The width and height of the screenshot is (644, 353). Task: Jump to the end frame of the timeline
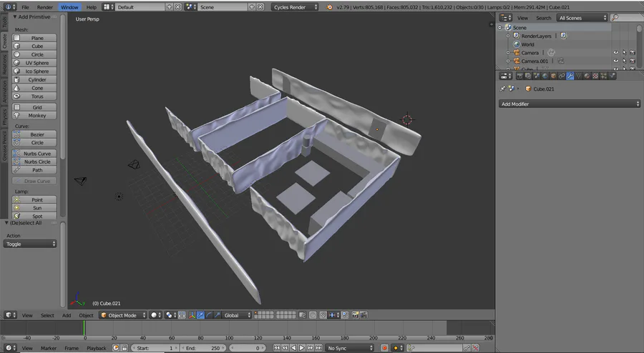318,348
